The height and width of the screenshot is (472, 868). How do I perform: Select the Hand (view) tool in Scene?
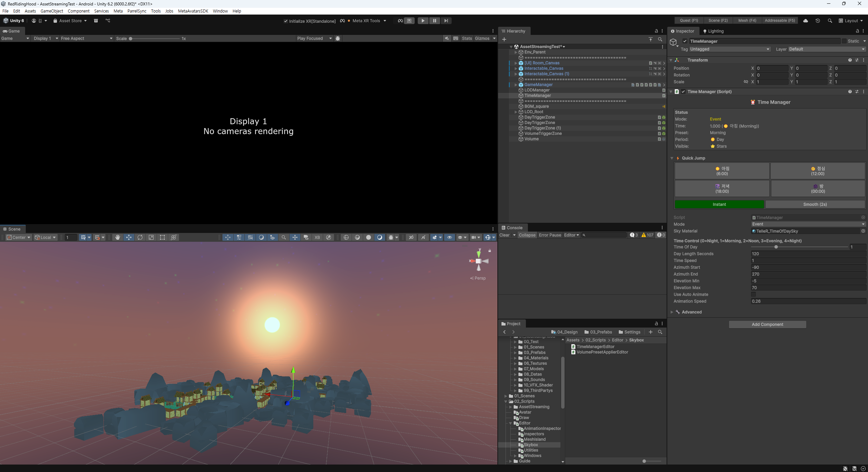[118, 237]
